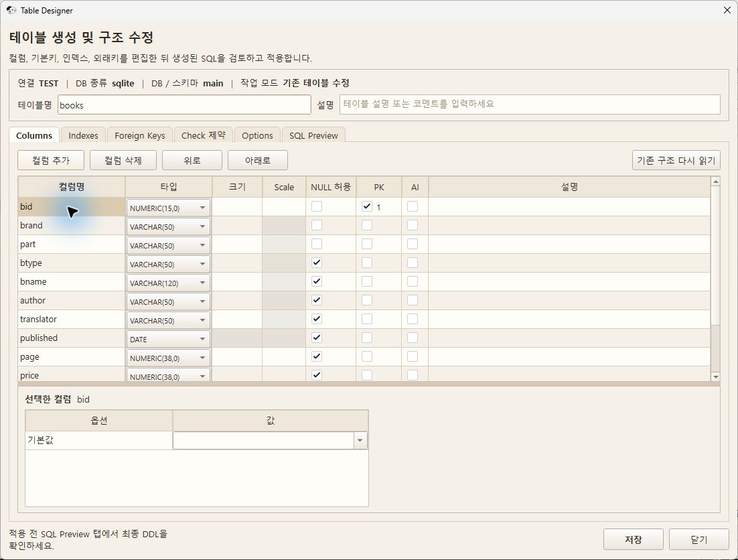Click the scrollbar down arrow in grid
This screenshot has width=738, height=560.
click(715, 376)
